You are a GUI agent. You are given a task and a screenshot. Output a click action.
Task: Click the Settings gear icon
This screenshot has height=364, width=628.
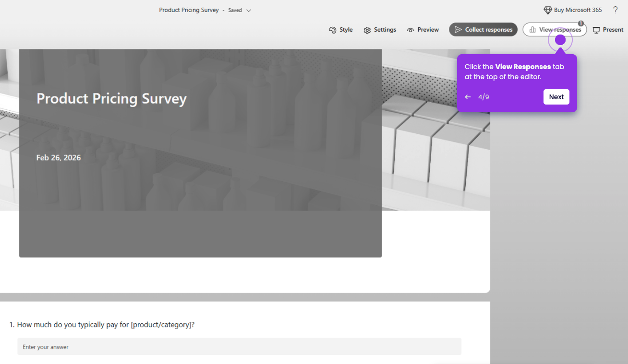point(367,30)
